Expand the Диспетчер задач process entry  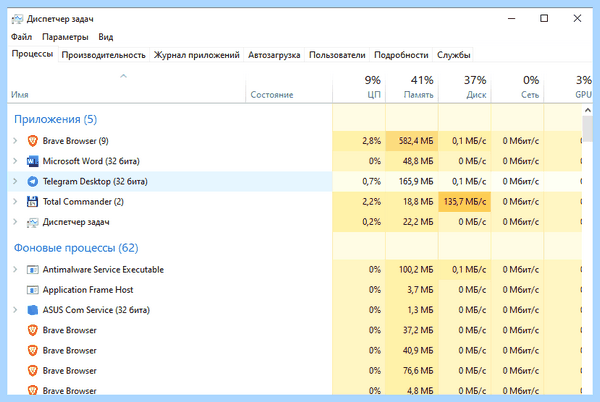point(15,222)
